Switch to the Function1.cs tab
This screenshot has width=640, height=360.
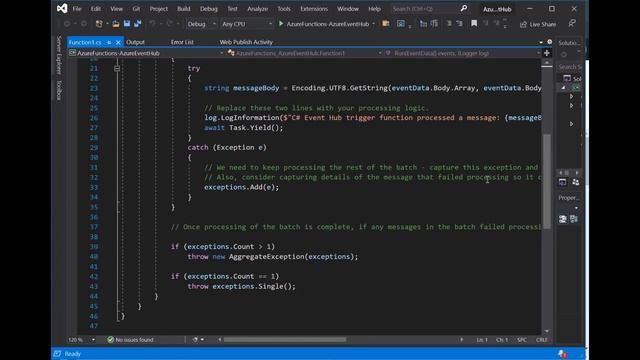pyautogui.click(x=85, y=42)
